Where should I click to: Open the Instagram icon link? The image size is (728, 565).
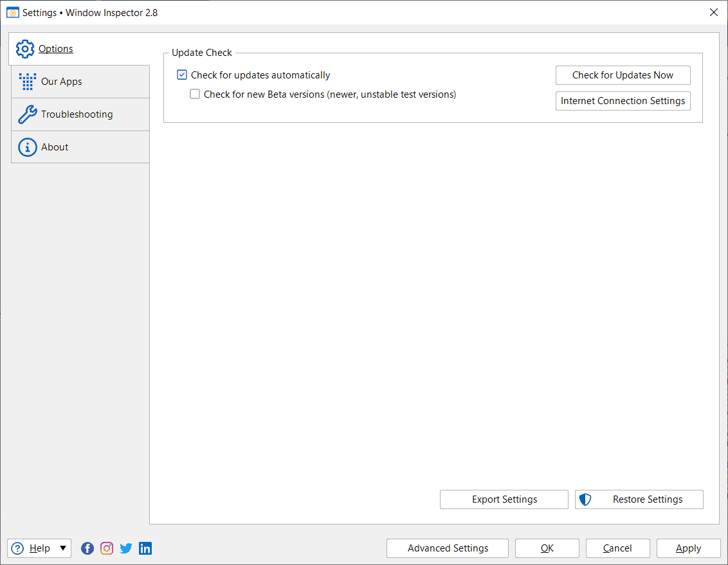pyautogui.click(x=107, y=548)
